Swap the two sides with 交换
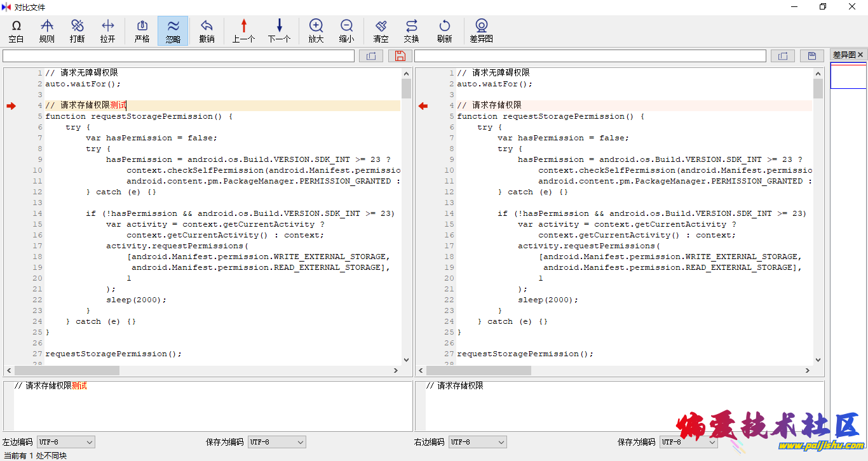 [x=412, y=30]
